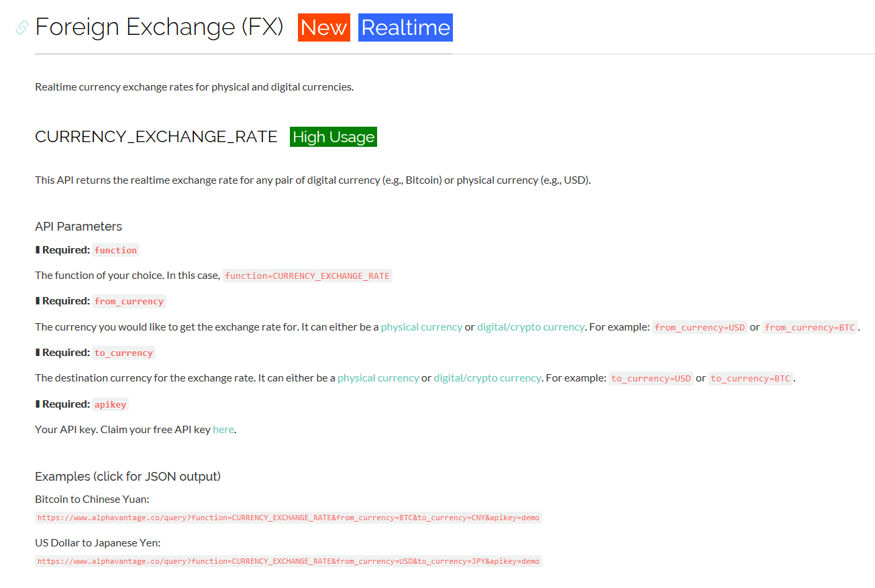The width and height of the screenshot is (875, 588).
Task: Open the digital/crypto currency link under from_currency
Action: (531, 327)
